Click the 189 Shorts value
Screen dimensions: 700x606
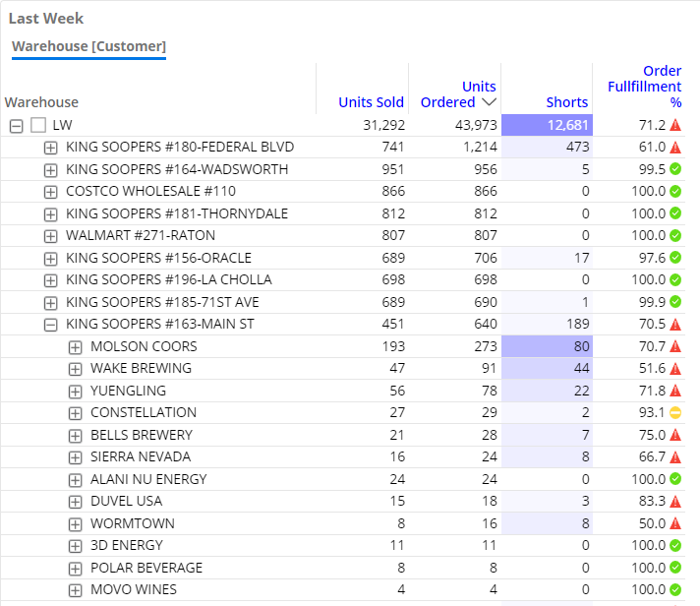578,324
